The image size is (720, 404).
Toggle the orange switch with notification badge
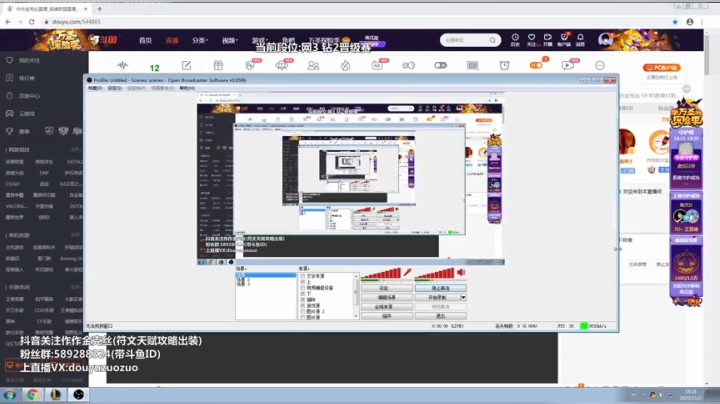536,65
